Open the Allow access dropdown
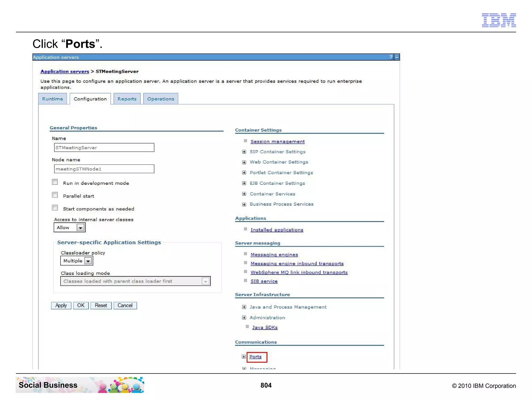This screenshot has width=532, height=399. (x=70, y=228)
